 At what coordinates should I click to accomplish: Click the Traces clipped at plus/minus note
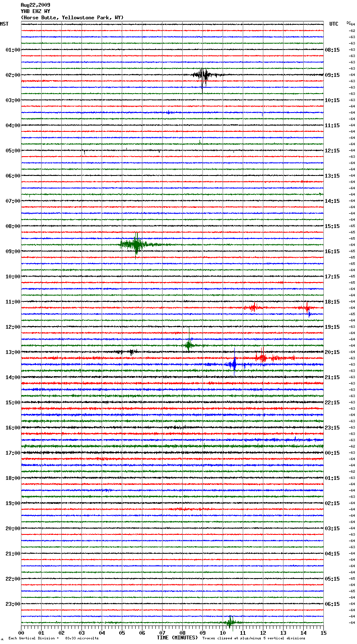(x=254, y=638)
